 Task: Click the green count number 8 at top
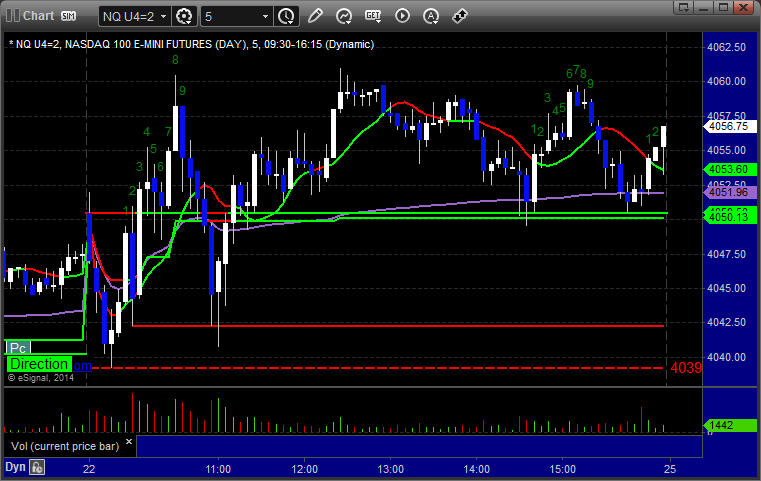(x=175, y=60)
